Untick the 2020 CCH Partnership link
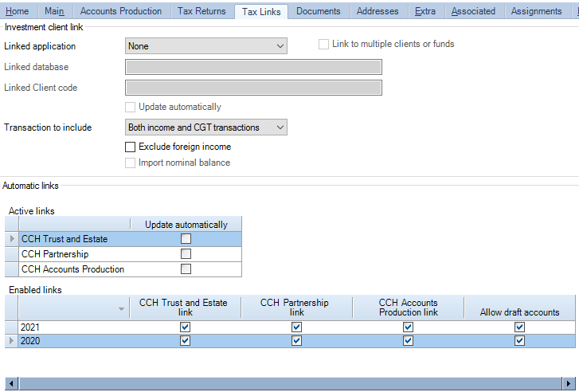579x392 pixels. click(296, 341)
